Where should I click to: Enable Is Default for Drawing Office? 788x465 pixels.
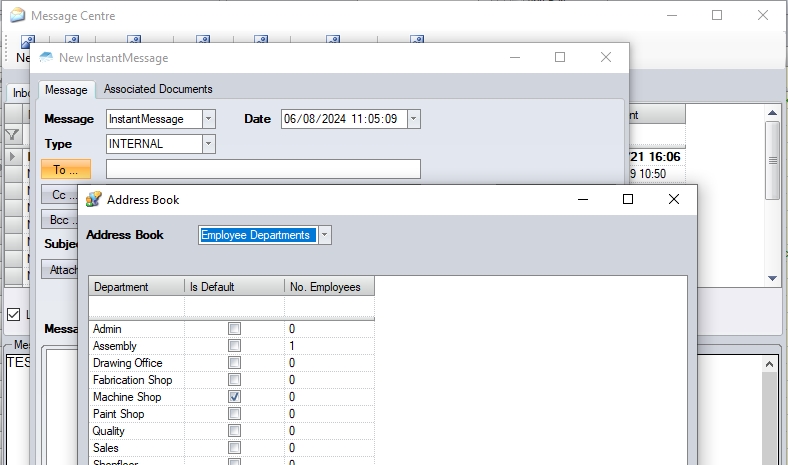[x=234, y=363]
